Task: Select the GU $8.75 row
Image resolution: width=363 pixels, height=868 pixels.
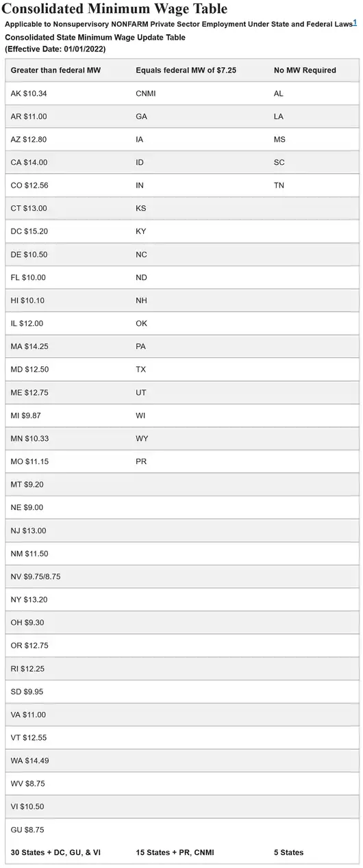Action: coord(181,830)
